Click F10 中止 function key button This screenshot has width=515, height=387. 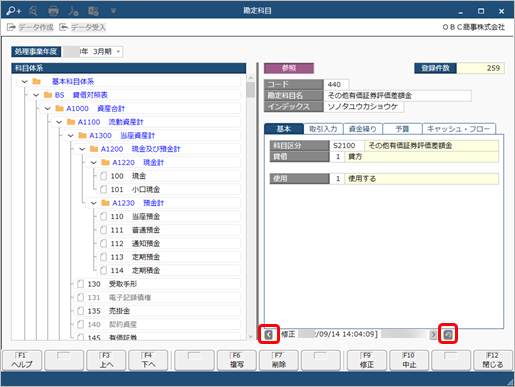[409, 360]
